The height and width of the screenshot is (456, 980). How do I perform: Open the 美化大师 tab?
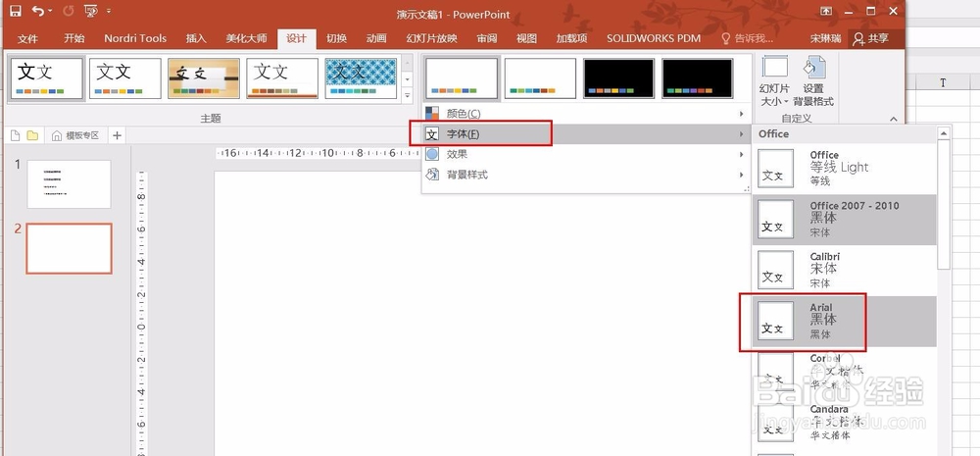[x=246, y=38]
